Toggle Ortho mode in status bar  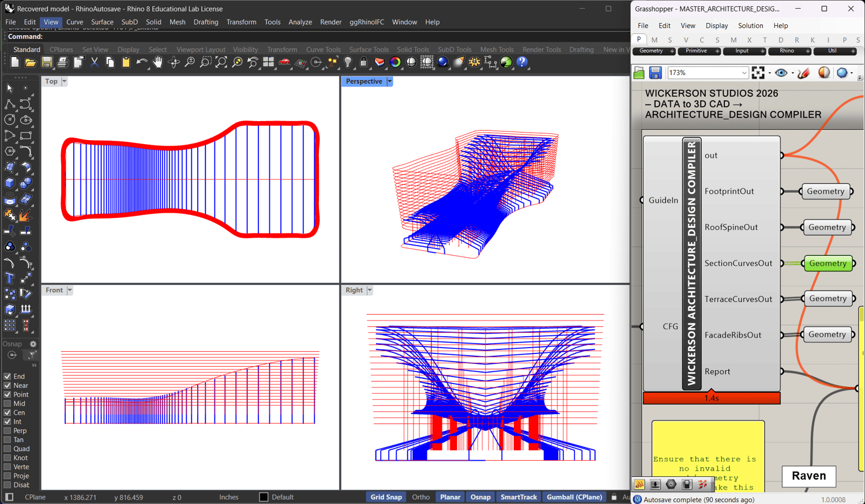[x=420, y=497]
